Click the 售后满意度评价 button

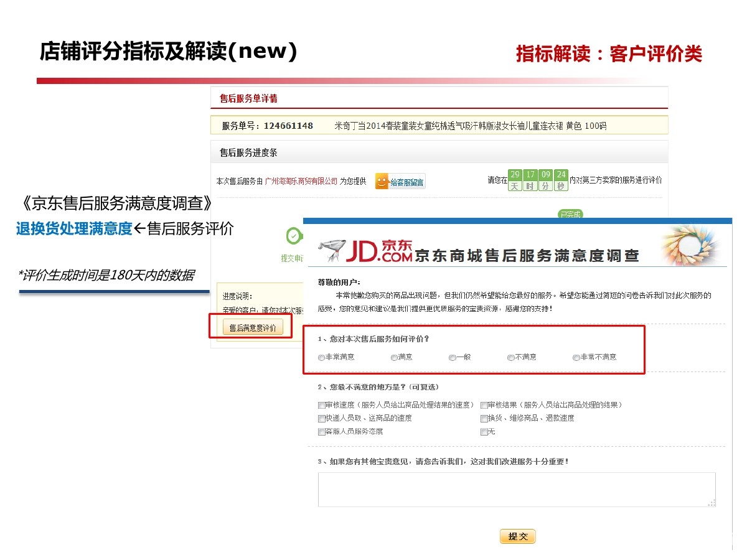point(253,327)
